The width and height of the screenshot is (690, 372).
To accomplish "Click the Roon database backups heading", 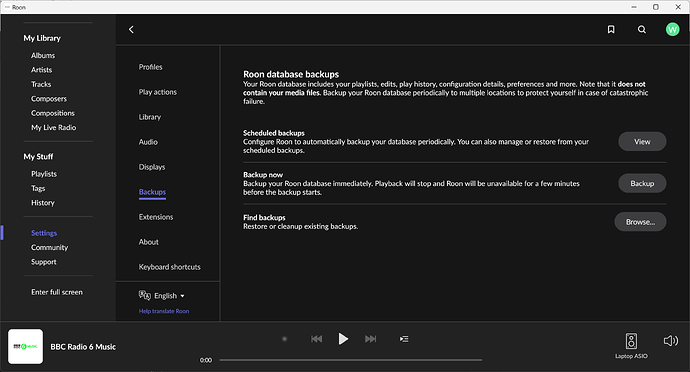I will click(x=291, y=74).
